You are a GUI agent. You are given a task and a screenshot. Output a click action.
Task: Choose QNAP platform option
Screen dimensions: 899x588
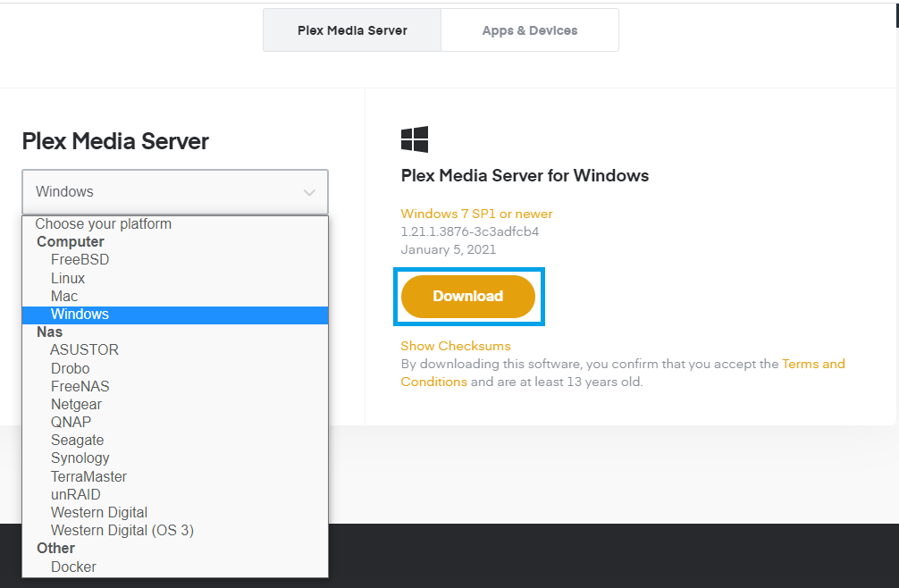tap(175, 422)
